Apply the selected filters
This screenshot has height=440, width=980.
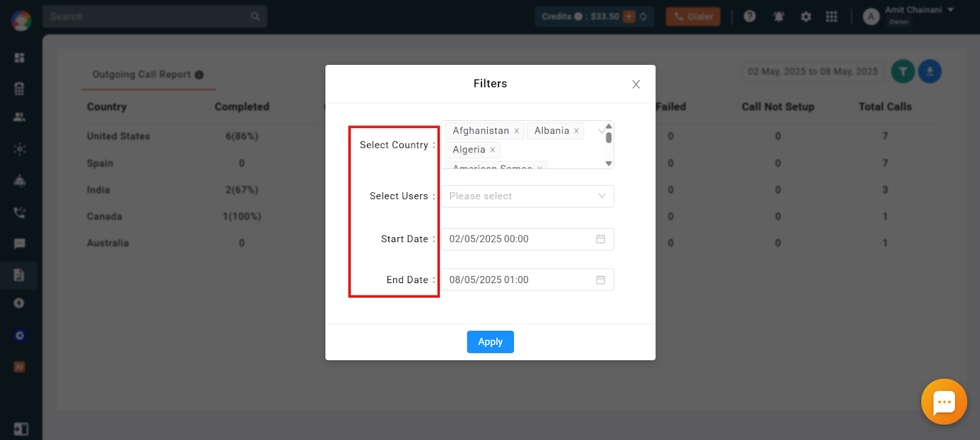(490, 342)
